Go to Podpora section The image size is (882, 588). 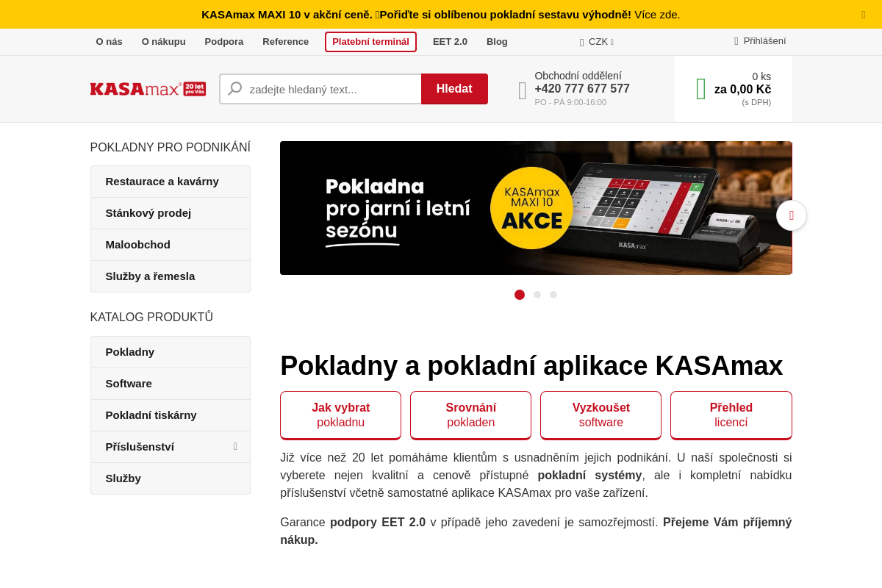[x=224, y=41]
